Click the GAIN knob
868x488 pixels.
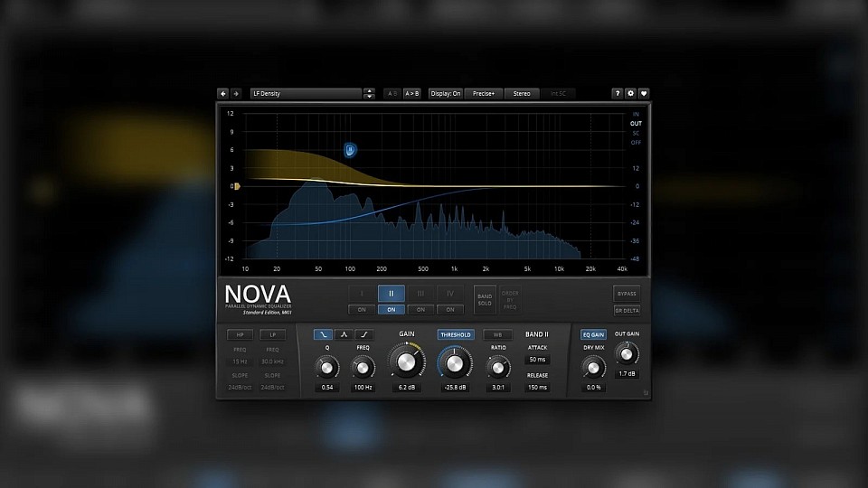(406, 362)
